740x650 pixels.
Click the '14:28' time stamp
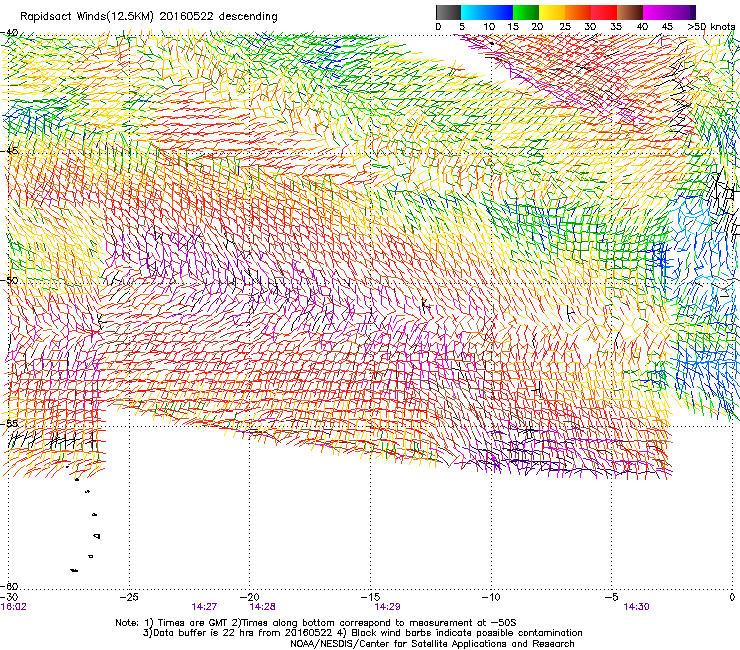tap(262, 607)
